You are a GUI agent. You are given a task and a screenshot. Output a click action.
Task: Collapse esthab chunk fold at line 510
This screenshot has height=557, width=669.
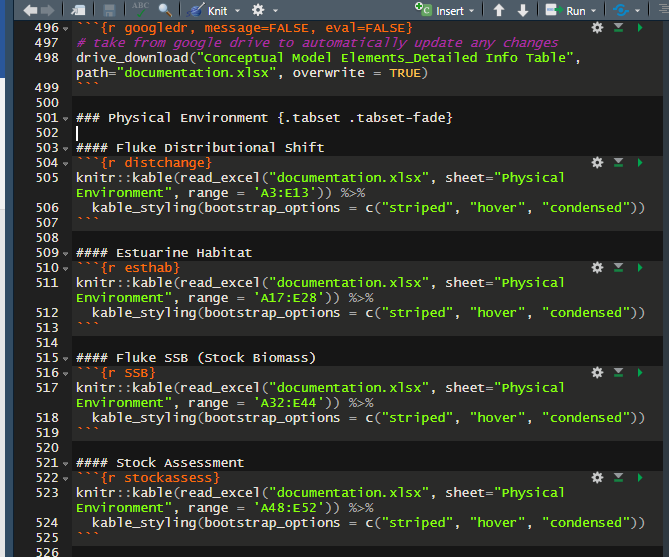click(65, 269)
